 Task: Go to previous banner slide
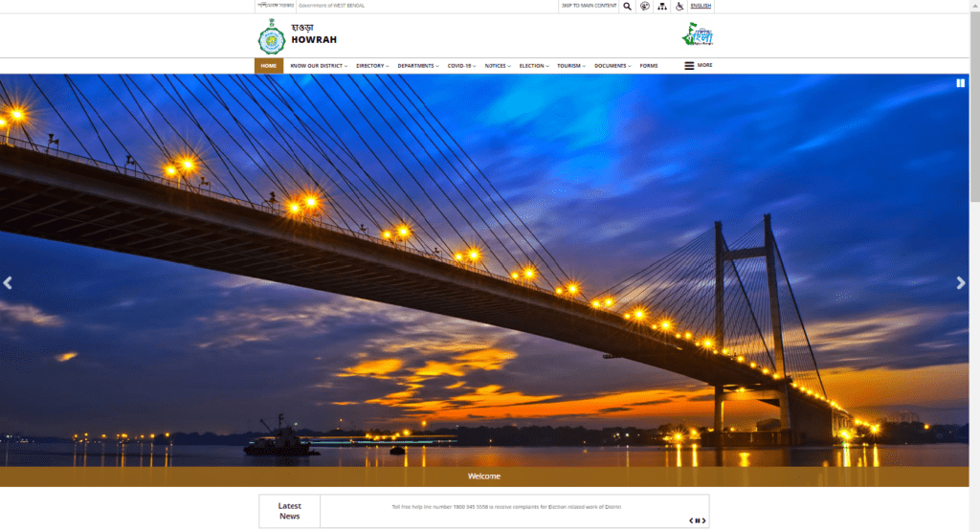(x=8, y=283)
